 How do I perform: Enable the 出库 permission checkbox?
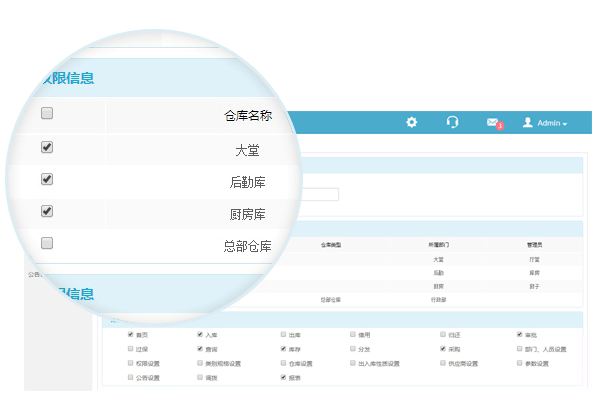283,334
